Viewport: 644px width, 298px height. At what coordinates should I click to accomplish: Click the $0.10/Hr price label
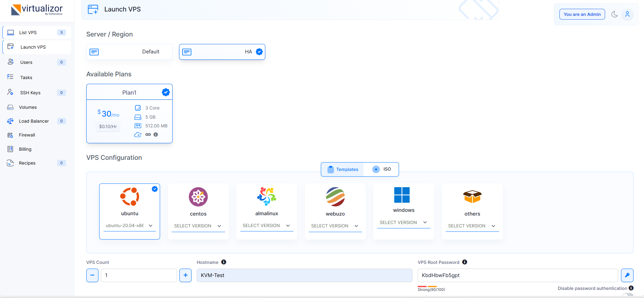tap(108, 126)
